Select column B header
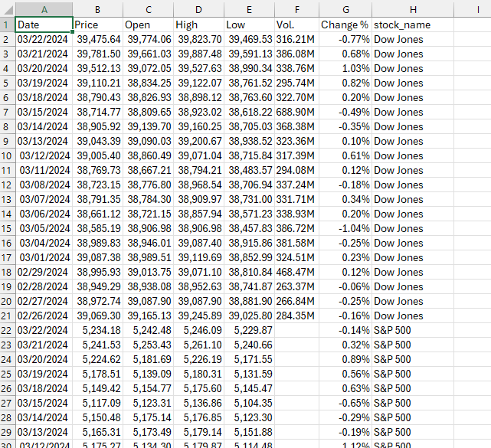This screenshot has height=448, width=491. tap(98, 9)
